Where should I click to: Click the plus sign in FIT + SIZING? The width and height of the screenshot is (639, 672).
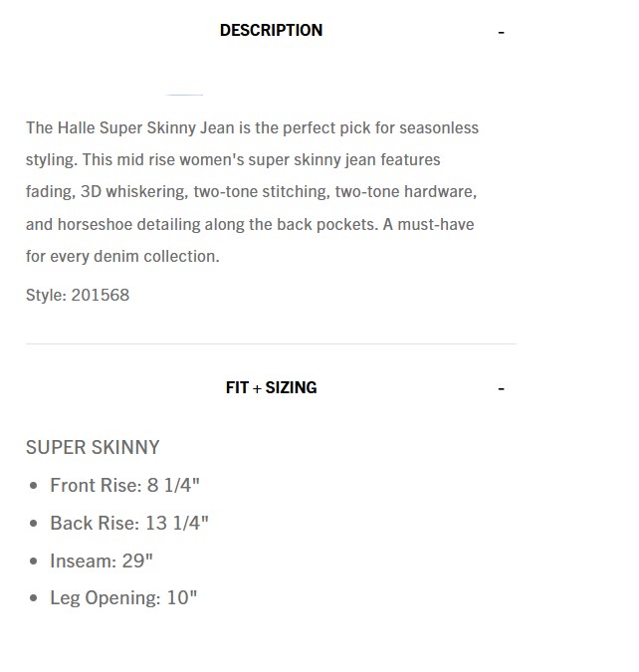(257, 389)
